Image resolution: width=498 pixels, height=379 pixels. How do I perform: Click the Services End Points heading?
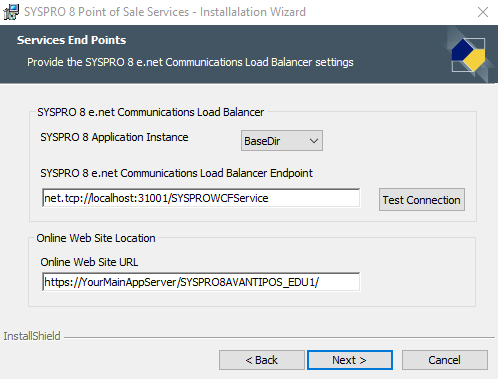[x=72, y=40]
